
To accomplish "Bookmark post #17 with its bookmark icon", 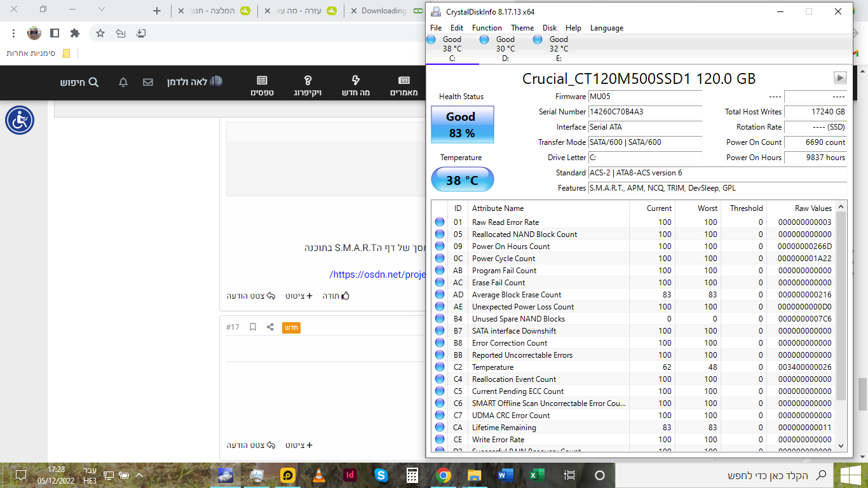I will tap(253, 327).
